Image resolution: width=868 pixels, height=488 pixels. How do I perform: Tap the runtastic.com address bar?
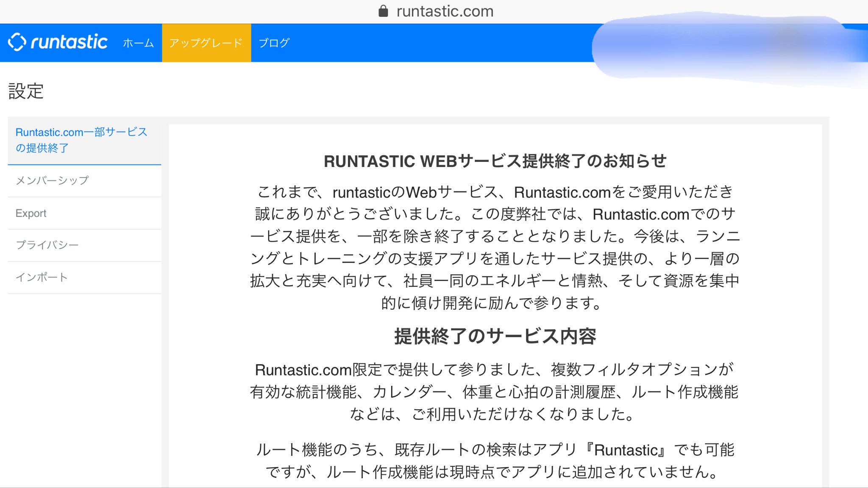tap(436, 11)
